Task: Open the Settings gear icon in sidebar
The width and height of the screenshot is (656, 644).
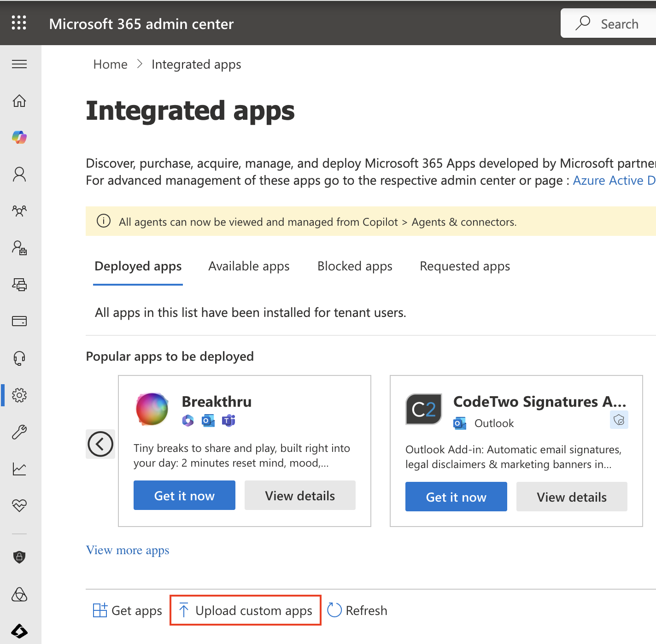Action: [19, 395]
